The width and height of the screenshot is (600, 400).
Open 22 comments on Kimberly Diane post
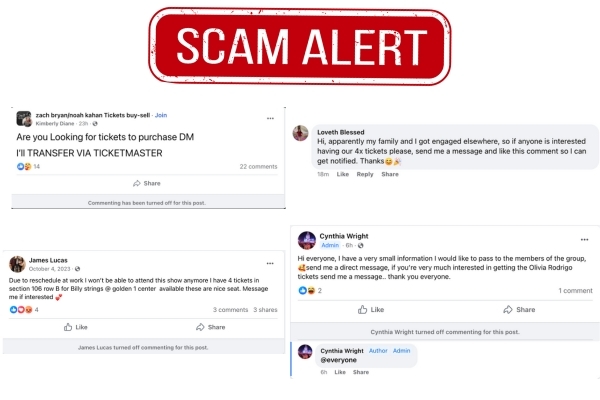point(258,167)
